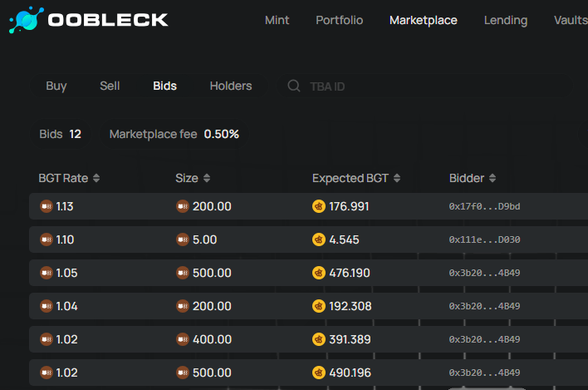Viewport: 588px width, 390px height.
Task: Click the Oobleck logo
Action: click(x=89, y=19)
